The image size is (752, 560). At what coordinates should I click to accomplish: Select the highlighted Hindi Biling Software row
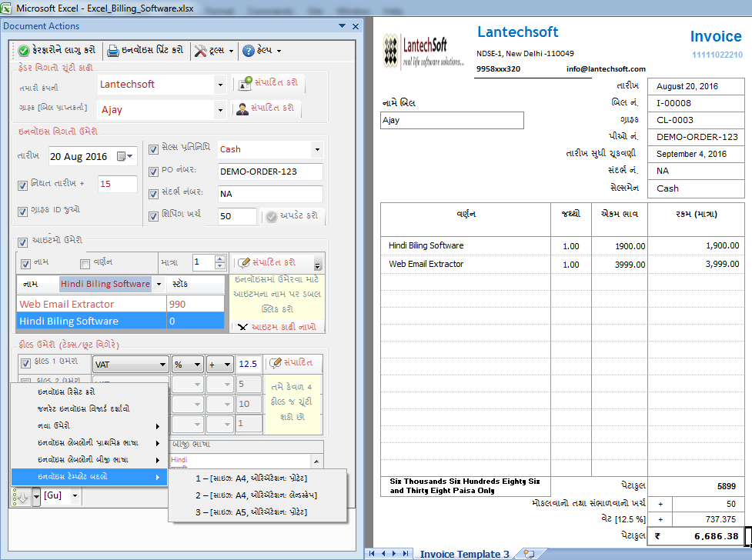coord(120,321)
